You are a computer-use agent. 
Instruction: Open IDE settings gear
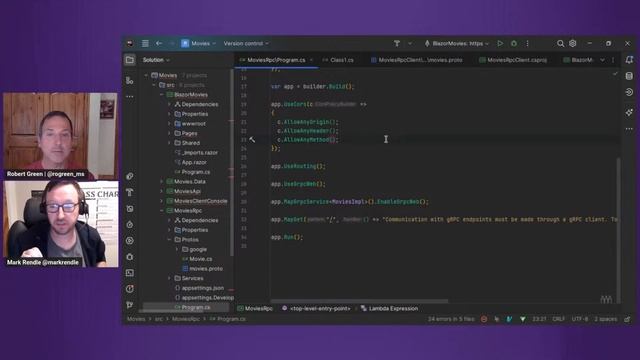pos(573,43)
